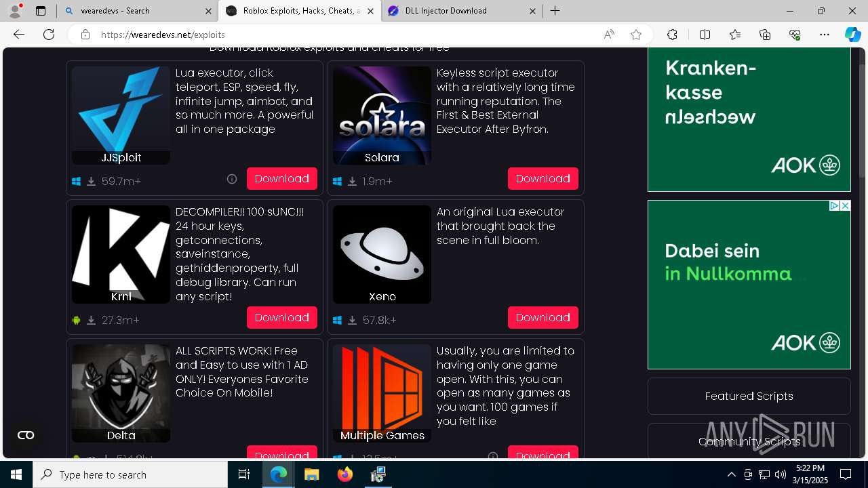The height and width of the screenshot is (488, 868).
Task: Click the floating round button at bottom left of page
Action: point(26,435)
